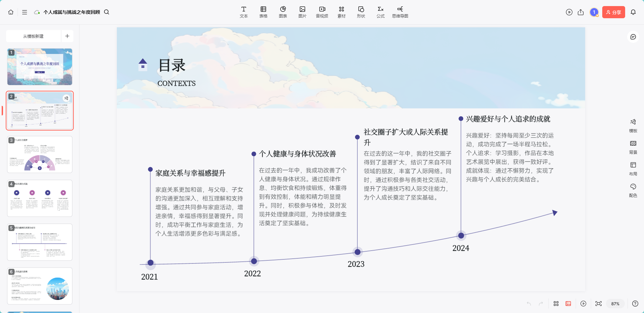Insert a text box (文本)
This screenshot has height=313, width=644.
pyautogui.click(x=244, y=12)
